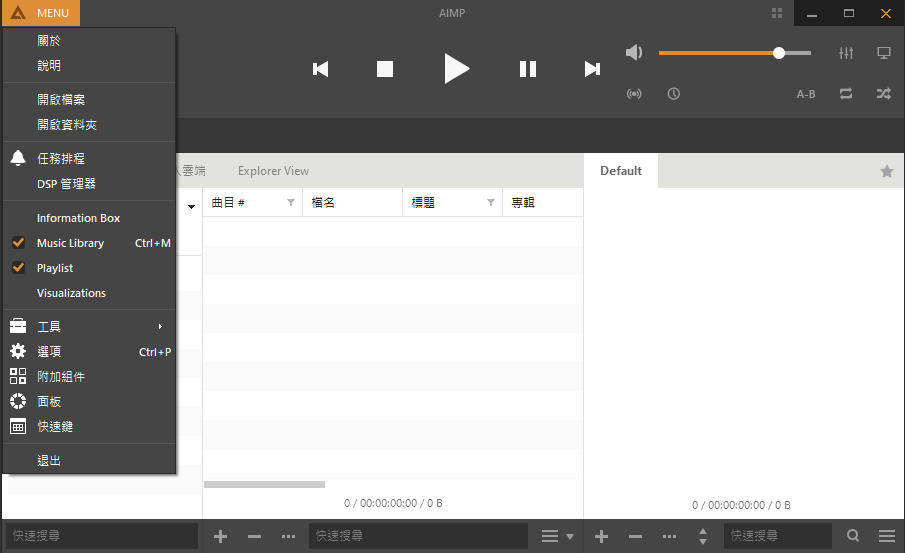
Task: Click the play button
Action: click(x=456, y=69)
